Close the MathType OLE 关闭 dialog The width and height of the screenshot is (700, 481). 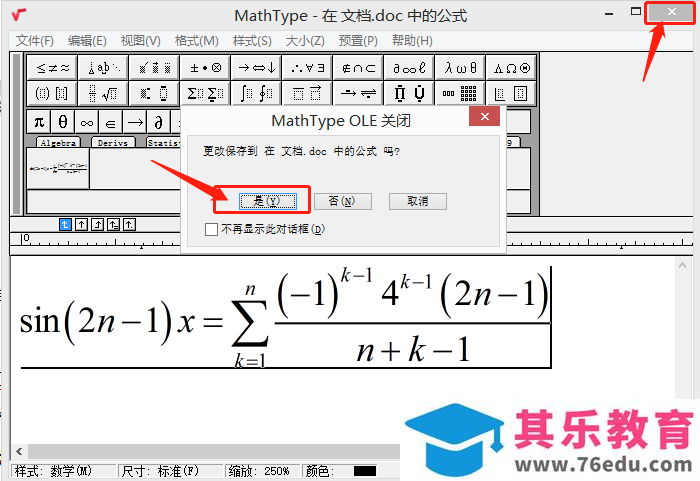pyautogui.click(x=484, y=117)
